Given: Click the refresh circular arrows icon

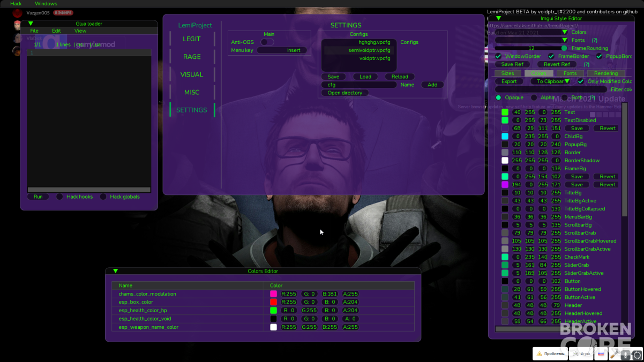Looking at the screenshot, I should (x=638, y=355).
